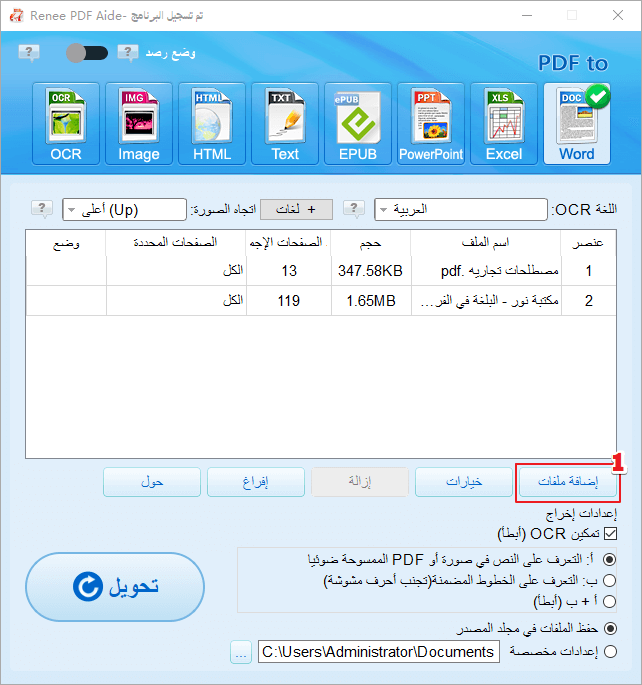Screen dimensions: 642x685
Task: Click the 13 pages cell
Action: (289, 271)
